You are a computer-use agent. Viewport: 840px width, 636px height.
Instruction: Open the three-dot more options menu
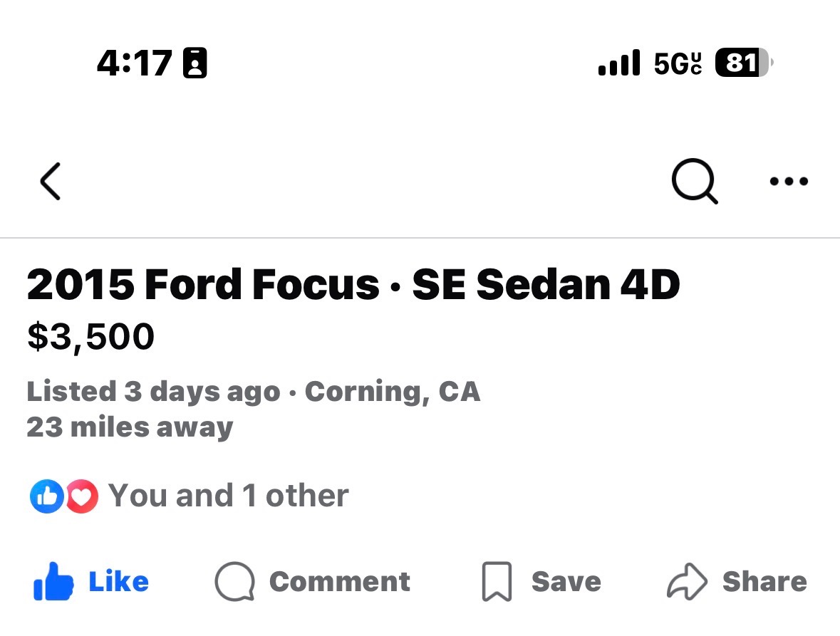(x=789, y=182)
